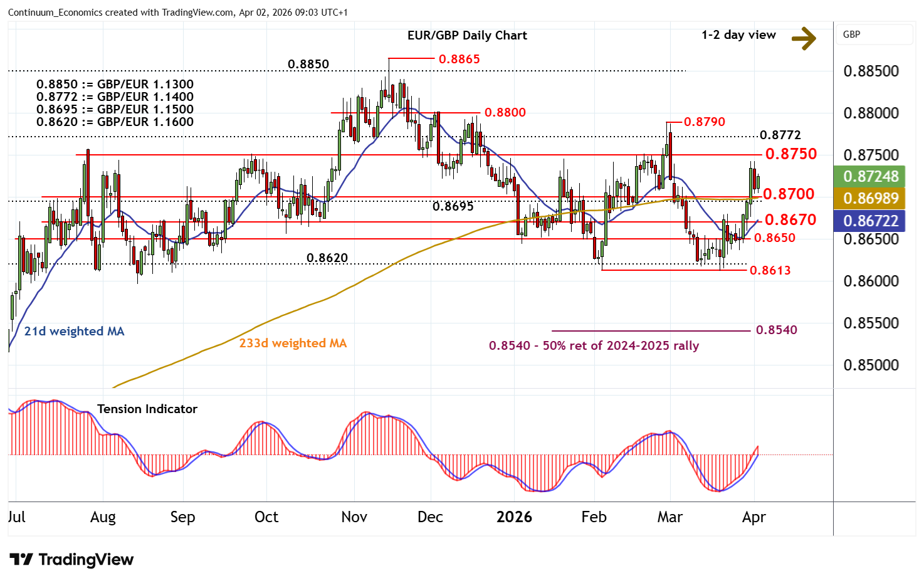Click the TradingView logo

(x=71, y=559)
